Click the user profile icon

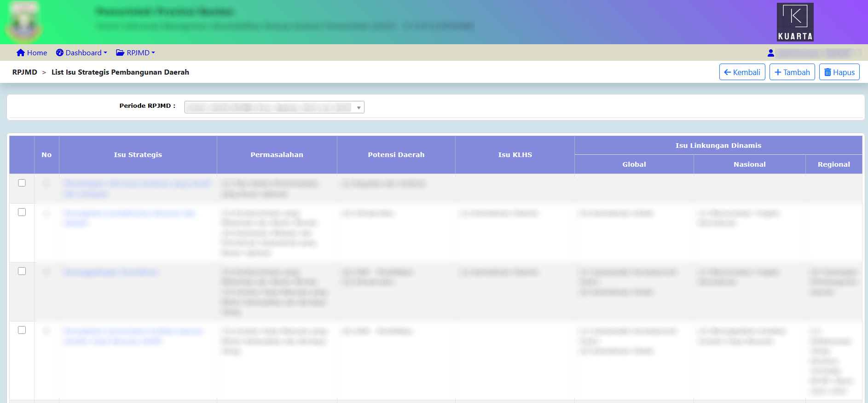coord(771,53)
